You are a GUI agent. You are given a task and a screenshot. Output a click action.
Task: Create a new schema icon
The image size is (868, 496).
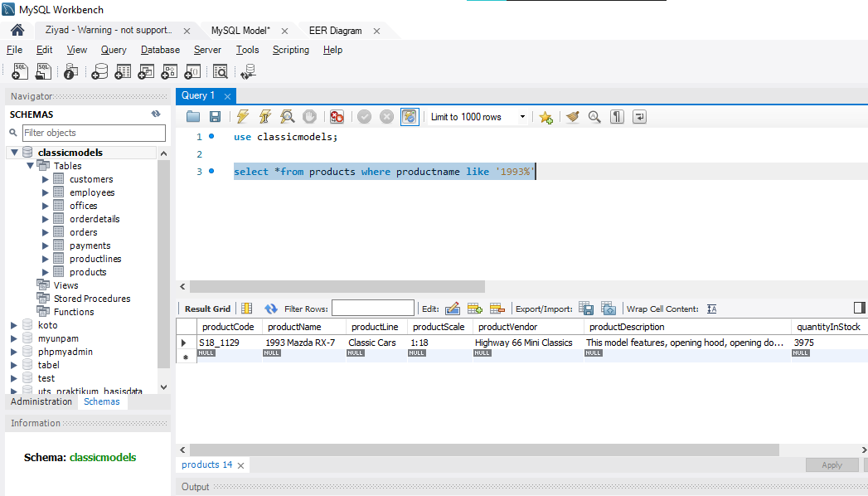(x=99, y=71)
